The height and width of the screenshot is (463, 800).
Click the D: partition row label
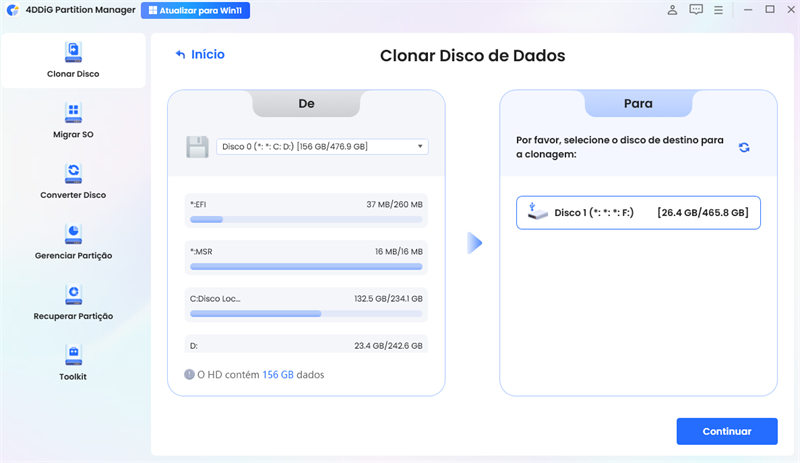pos(194,346)
